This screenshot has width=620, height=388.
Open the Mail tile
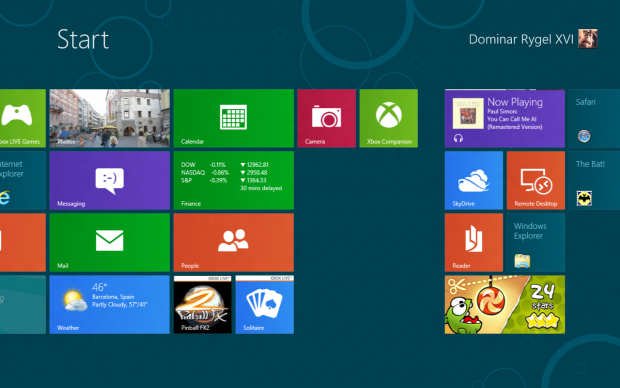coord(110,242)
